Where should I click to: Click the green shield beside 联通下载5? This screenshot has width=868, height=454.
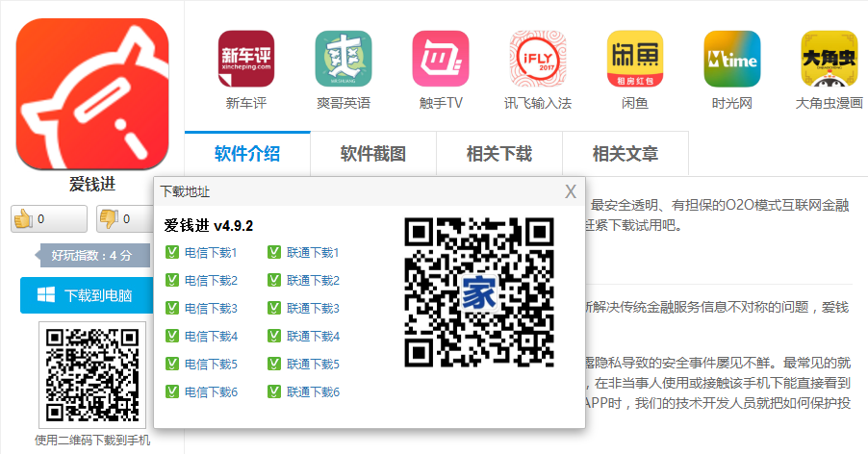tap(274, 364)
